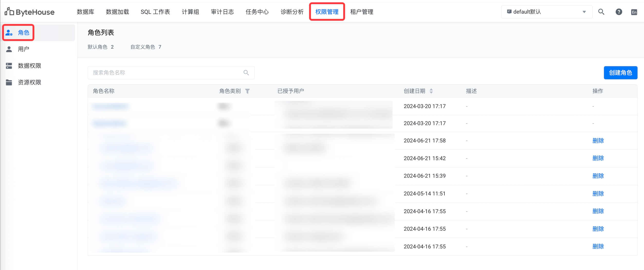The image size is (644, 270).
Task: Open the 租户管理 menu item
Action: pos(361,12)
